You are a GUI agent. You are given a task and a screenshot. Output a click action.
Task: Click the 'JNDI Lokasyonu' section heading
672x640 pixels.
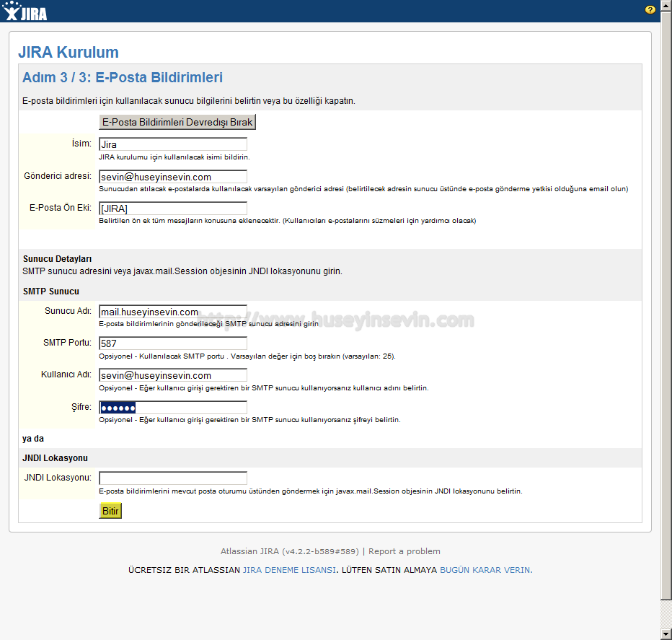pos(55,458)
